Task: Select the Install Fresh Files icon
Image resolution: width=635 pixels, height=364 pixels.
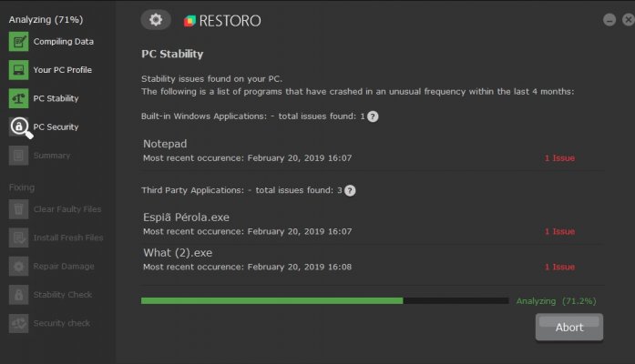Action: pyautogui.click(x=18, y=238)
